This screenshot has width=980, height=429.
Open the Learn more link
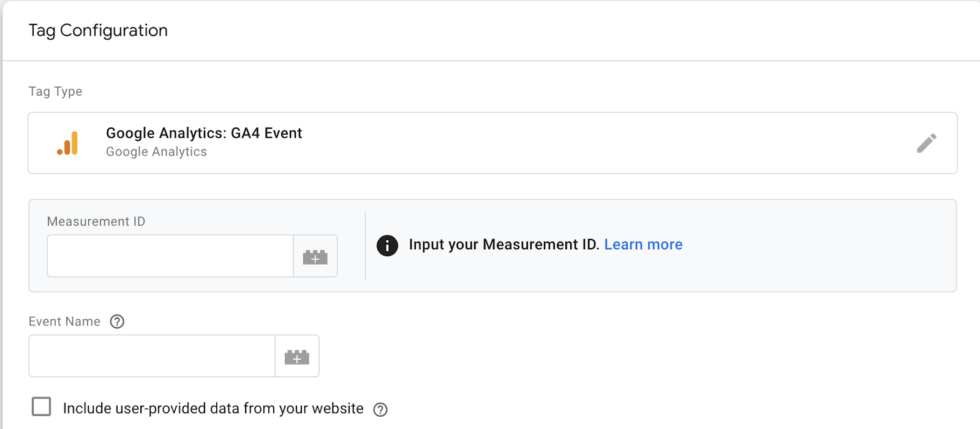coord(643,245)
